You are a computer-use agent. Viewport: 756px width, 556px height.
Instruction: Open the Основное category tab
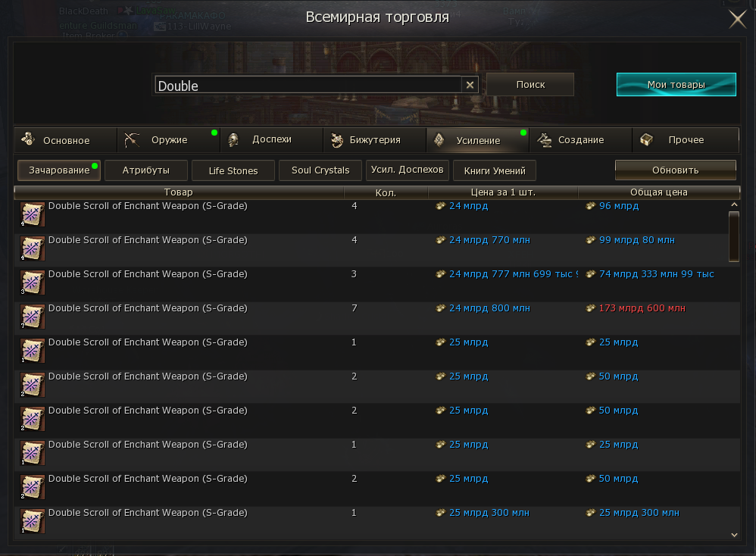65,140
